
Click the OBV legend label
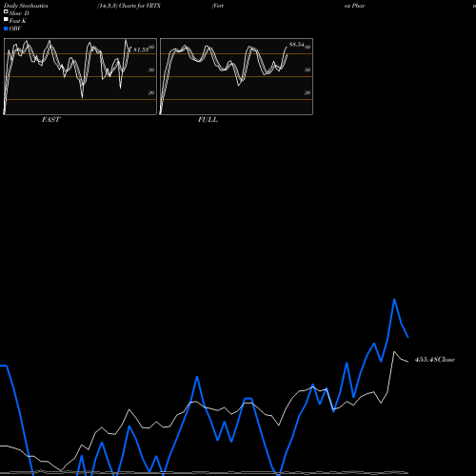coord(15,29)
